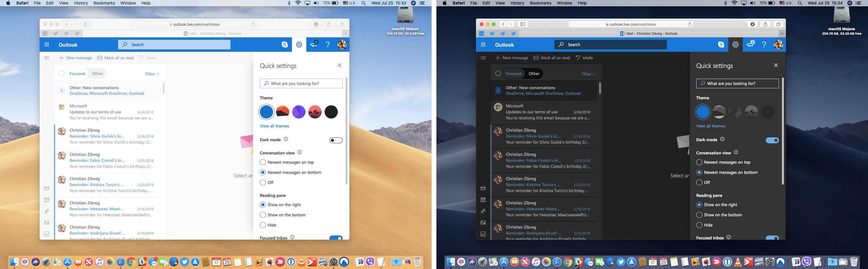Click Safari share button in light window
The image size is (868, 269).
pos(329,24)
